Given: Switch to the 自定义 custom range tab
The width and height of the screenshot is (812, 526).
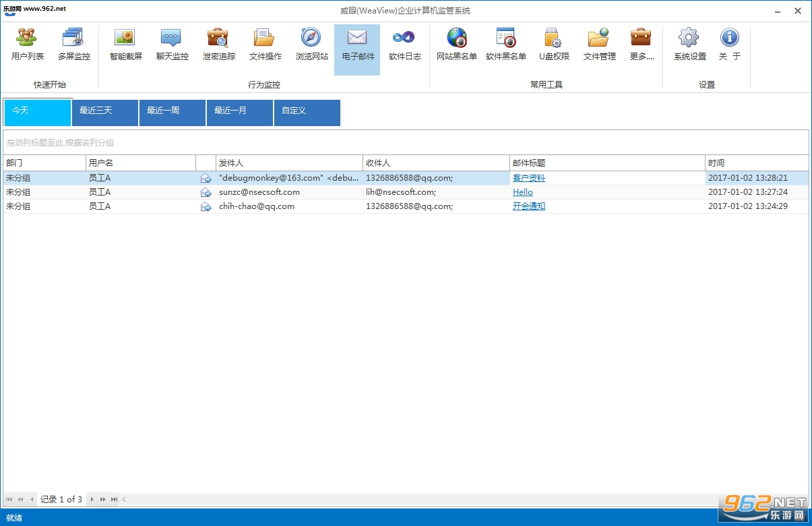Looking at the screenshot, I should pyautogui.click(x=307, y=113).
